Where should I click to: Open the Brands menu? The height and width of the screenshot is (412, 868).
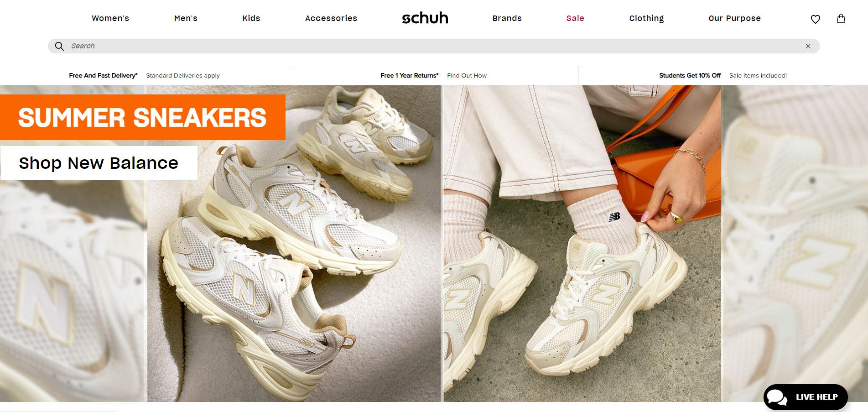(x=507, y=18)
